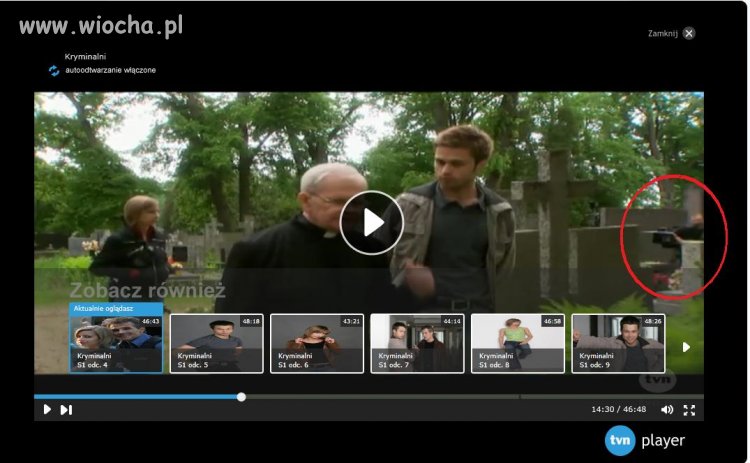The width and height of the screenshot is (750, 463).
Task: Enter fullscreen mode icon
Action: point(689,410)
